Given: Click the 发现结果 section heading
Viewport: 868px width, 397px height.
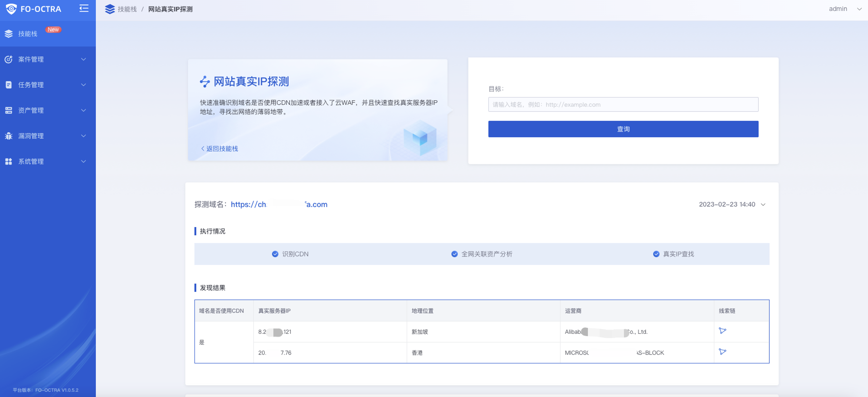Looking at the screenshot, I should coord(212,288).
